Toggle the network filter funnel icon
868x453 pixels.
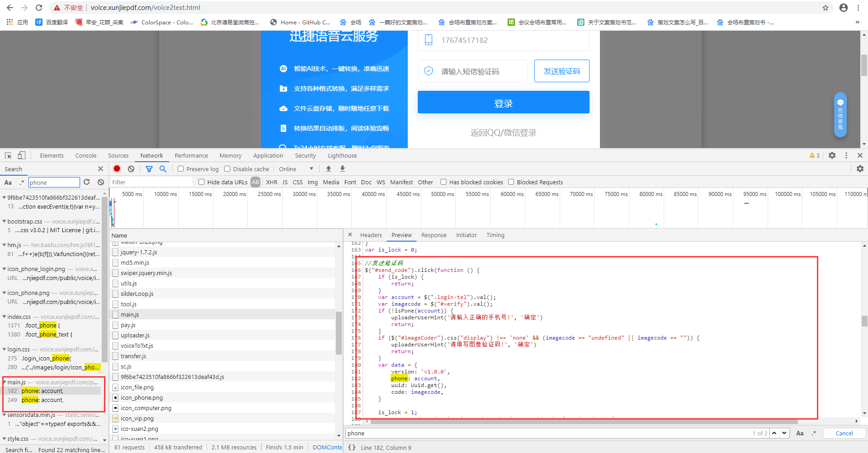149,169
